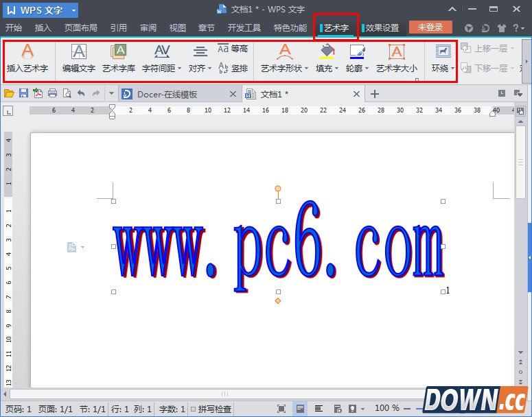Click the WordArt www.pc6.com object

pyautogui.click(x=278, y=246)
